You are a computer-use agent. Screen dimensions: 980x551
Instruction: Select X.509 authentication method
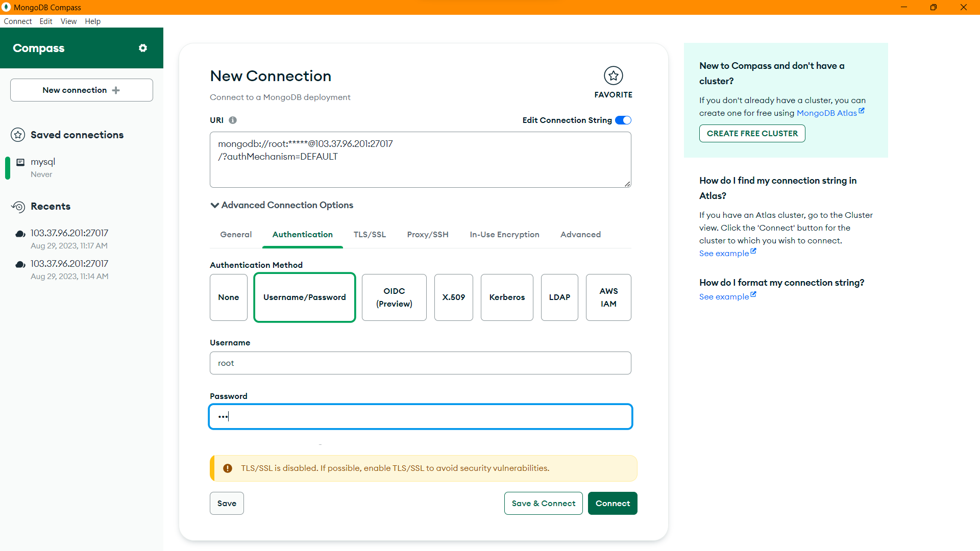pos(454,297)
